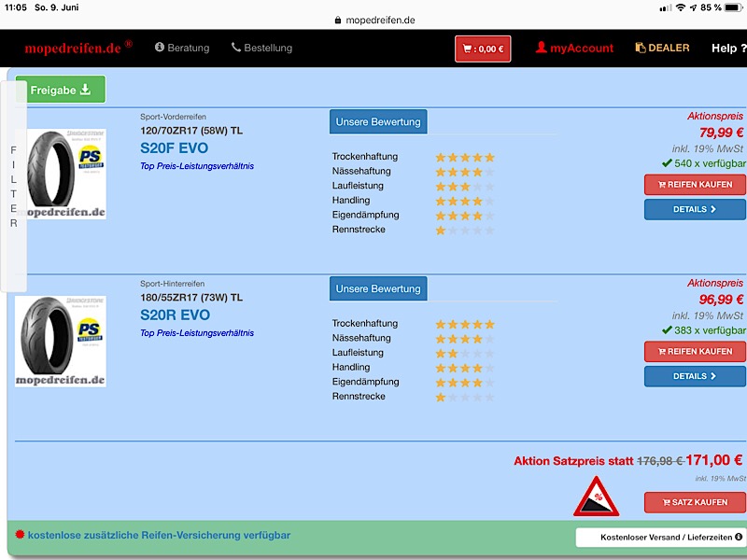This screenshot has width=747, height=560.
Task: Click Nässehaftung star rating of S20R EVO
Action: 465,339
